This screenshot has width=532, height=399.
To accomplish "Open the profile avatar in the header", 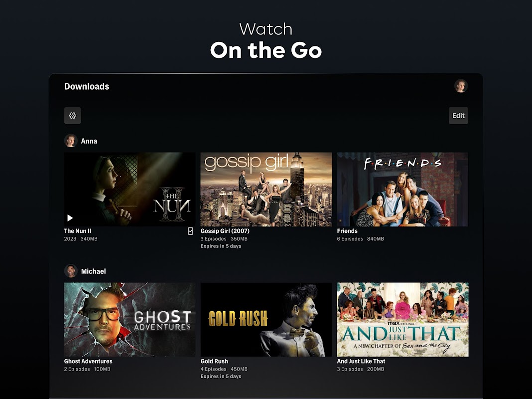I will [x=461, y=86].
